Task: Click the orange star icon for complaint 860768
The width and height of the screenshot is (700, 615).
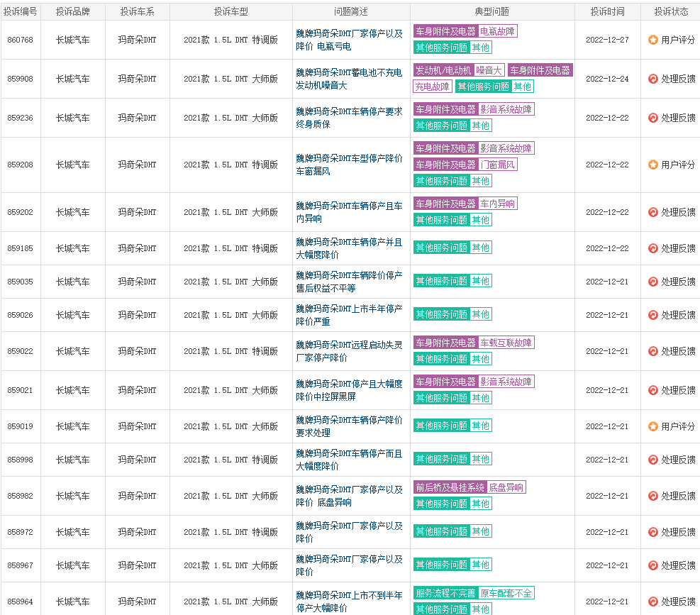Action: (x=652, y=40)
